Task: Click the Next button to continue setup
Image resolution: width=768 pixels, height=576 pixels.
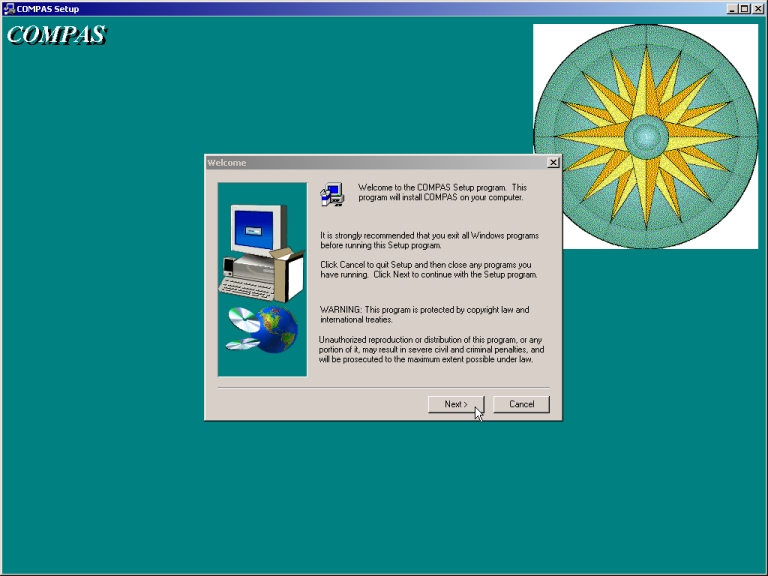Action: coord(456,404)
